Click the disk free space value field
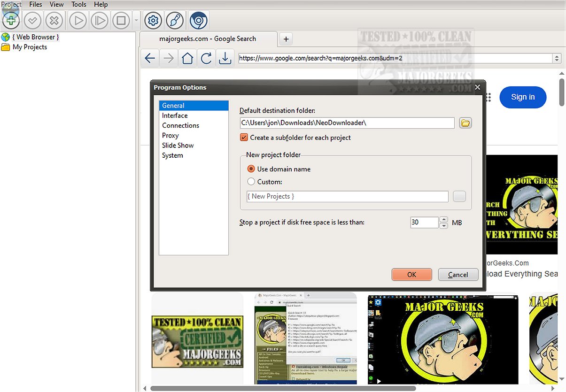Image resolution: width=566 pixels, height=392 pixels. (424, 223)
